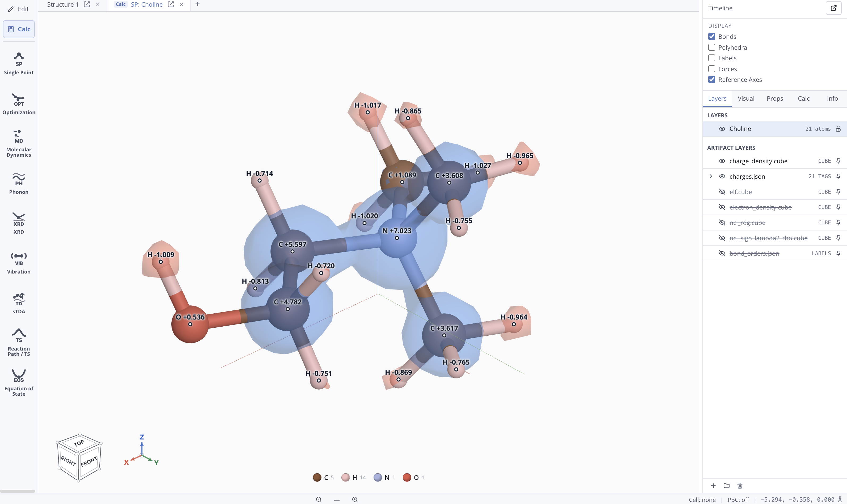The width and height of the screenshot is (847, 504).
Task: Turn on the Forces checkbox
Action: pyautogui.click(x=712, y=69)
